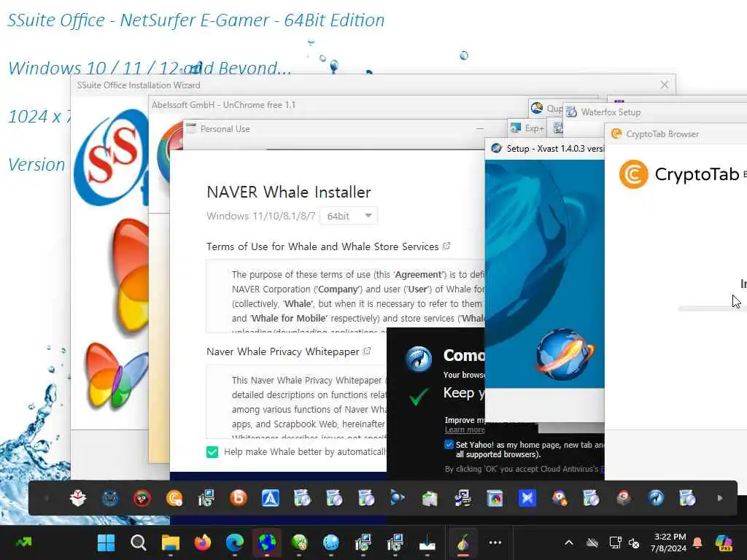Click 'Learn more' link in Comodo installer
The image size is (747, 560).
tap(464, 429)
